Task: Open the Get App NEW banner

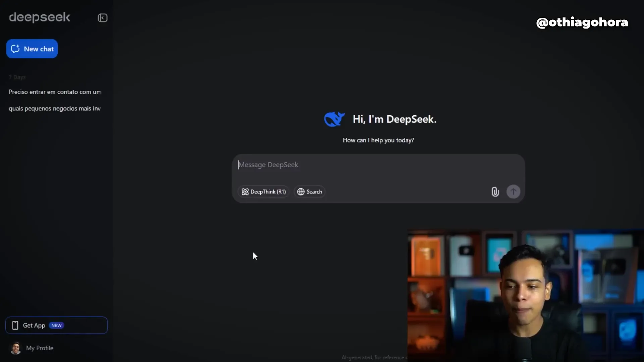Action: click(56, 325)
